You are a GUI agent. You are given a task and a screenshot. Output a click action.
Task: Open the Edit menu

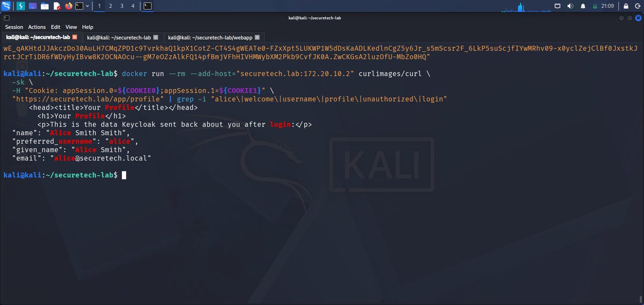pyautogui.click(x=56, y=27)
